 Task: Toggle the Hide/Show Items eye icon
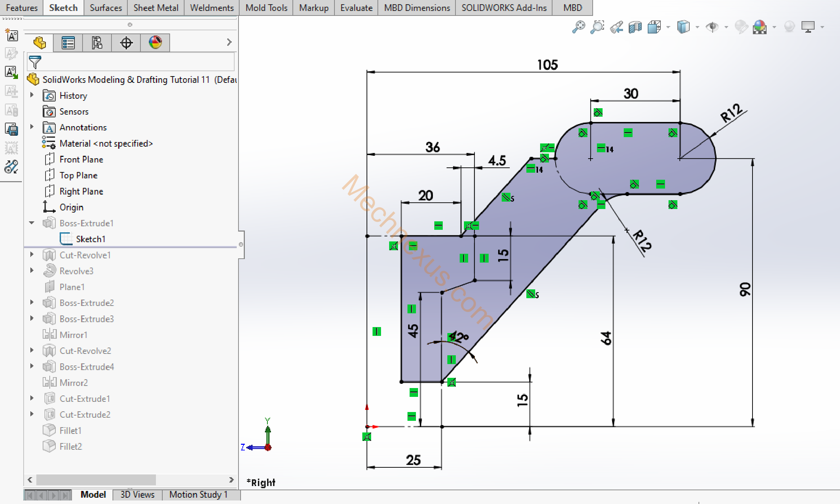tap(712, 27)
